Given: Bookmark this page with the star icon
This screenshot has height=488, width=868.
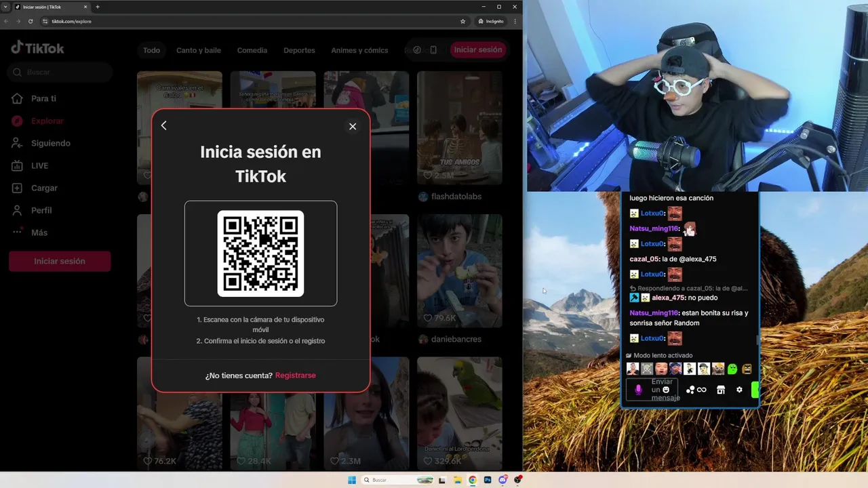Looking at the screenshot, I should coord(463,21).
